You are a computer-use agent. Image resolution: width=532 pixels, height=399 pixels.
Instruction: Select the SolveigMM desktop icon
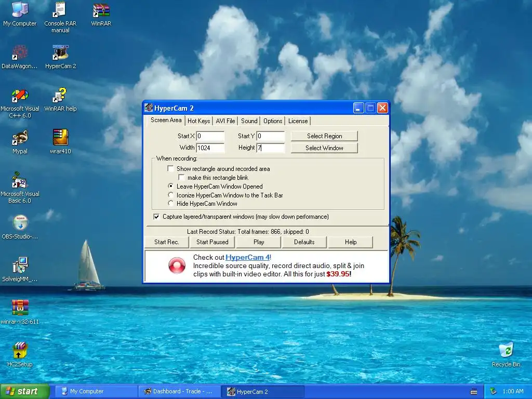[20, 270]
